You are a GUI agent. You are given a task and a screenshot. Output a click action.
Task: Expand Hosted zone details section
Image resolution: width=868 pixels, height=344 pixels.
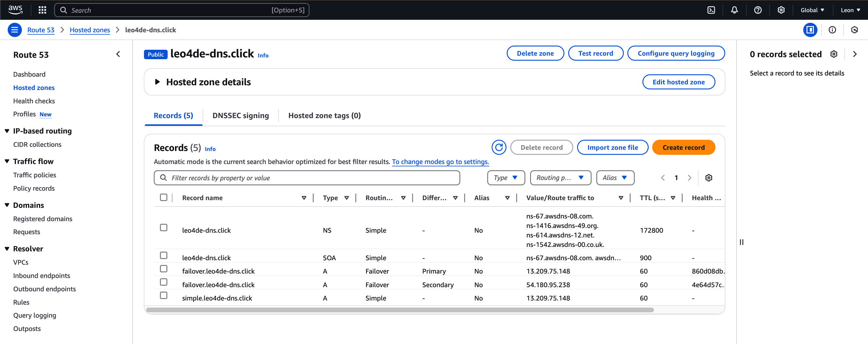point(157,82)
